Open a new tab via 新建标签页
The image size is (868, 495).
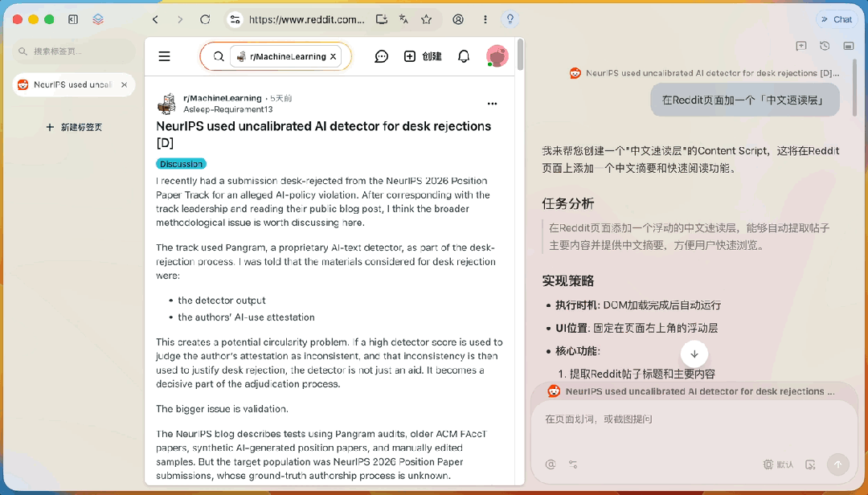tap(74, 127)
